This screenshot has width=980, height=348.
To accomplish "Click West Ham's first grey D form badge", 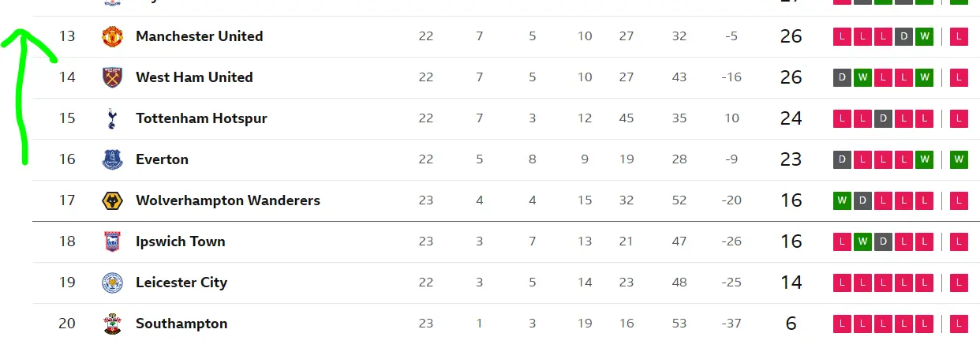I will [842, 77].
